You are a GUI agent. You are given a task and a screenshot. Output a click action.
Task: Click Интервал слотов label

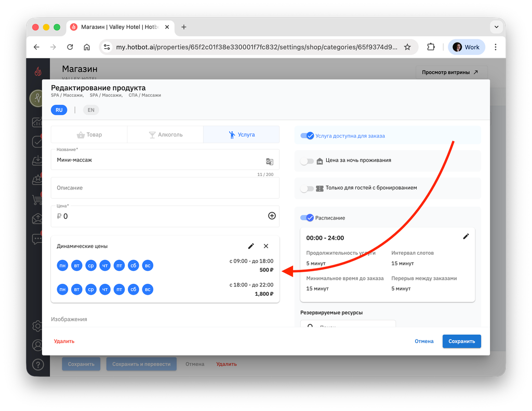412,253
